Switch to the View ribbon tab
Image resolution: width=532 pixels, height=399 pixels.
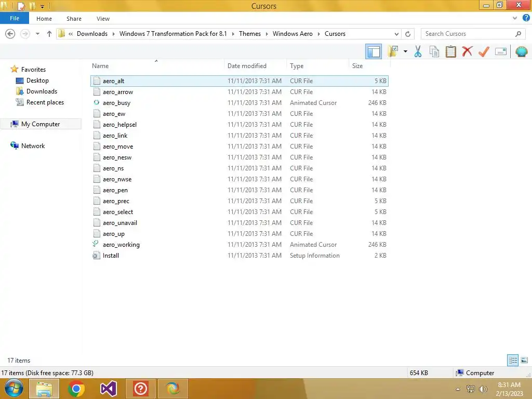[103, 19]
